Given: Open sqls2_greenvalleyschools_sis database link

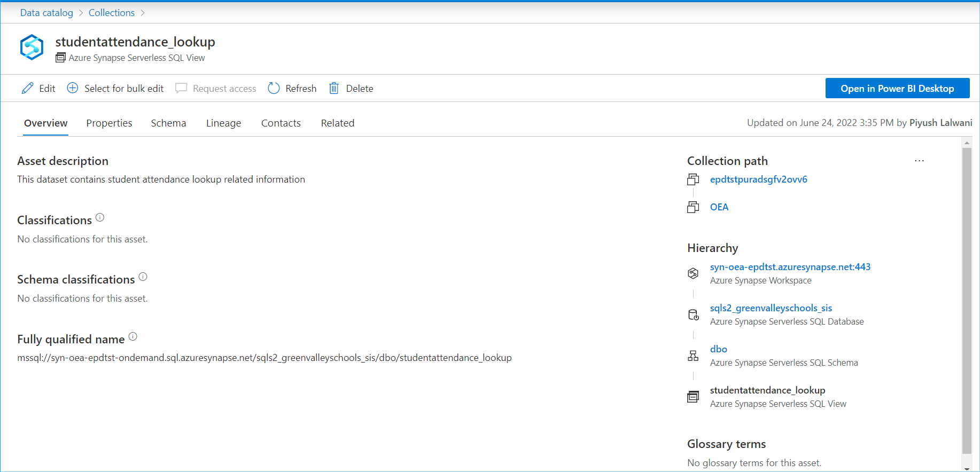Looking at the screenshot, I should coord(771,308).
